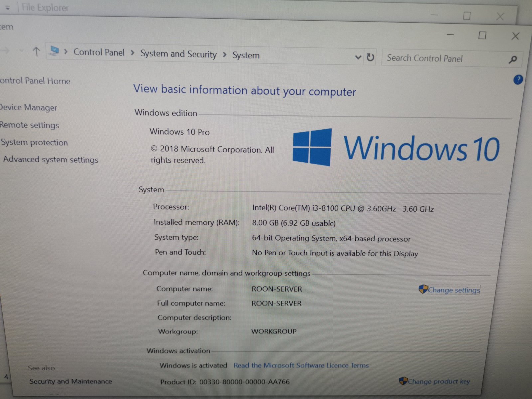
Task: Expand the chevron after System and Security
Action: click(225, 54)
